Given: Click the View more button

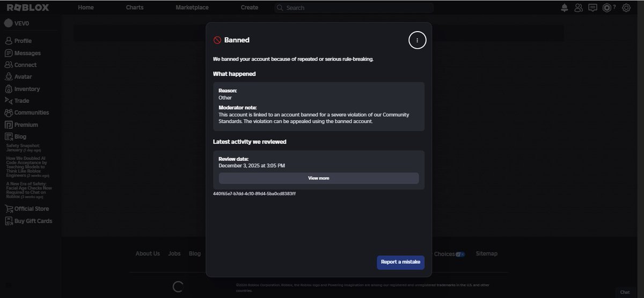Looking at the screenshot, I should [x=319, y=178].
